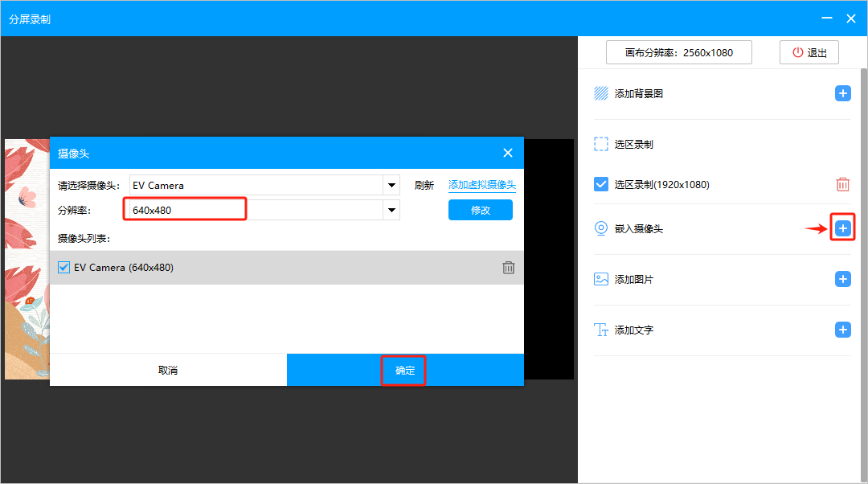Delete the 选区录制(1920x1080) item with trash icon
This screenshot has height=484, width=868.
point(842,185)
